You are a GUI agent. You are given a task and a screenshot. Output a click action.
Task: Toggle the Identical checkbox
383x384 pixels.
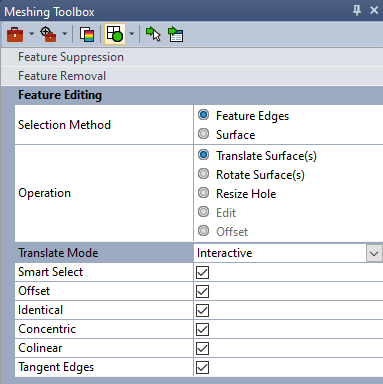pyautogui.click(x=202, y=310)
